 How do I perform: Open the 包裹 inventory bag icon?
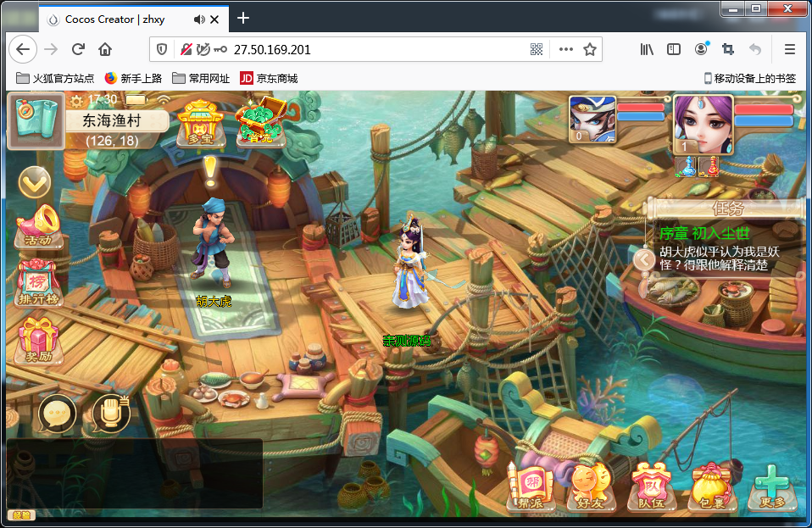coord(711,487)
